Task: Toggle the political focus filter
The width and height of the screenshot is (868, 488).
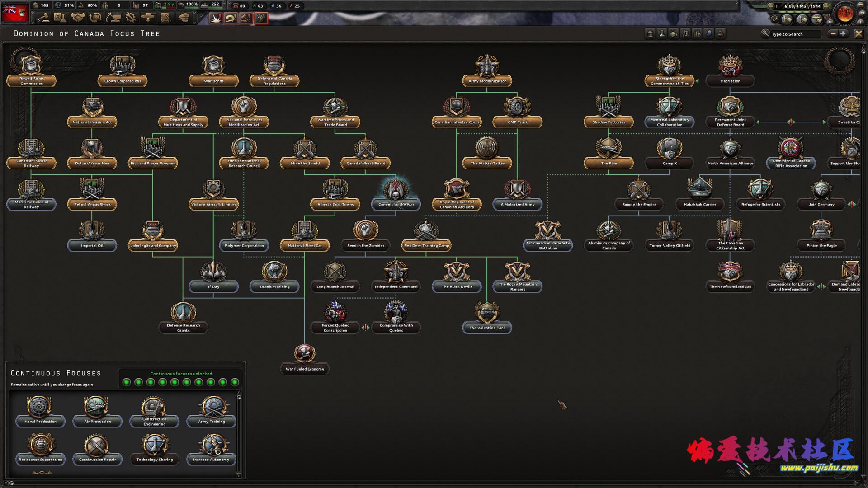Action: (650, 33)
